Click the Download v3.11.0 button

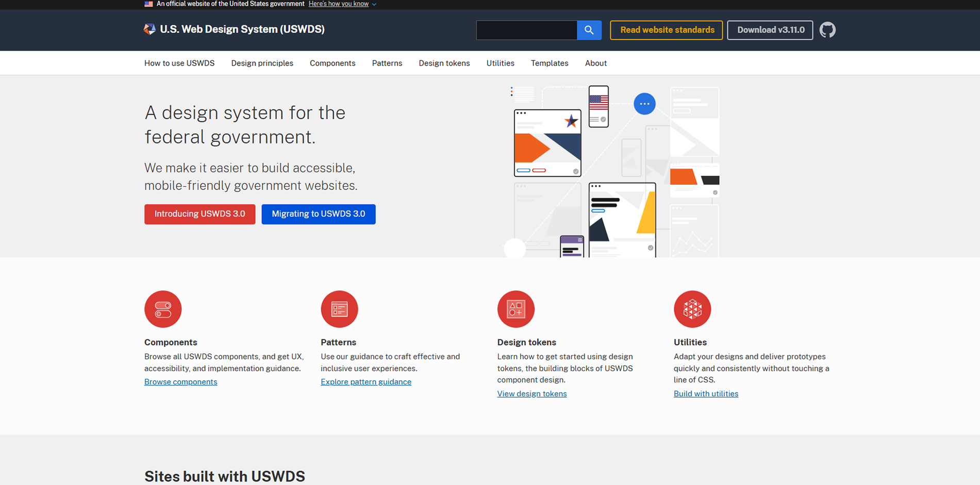coord(770,30)
